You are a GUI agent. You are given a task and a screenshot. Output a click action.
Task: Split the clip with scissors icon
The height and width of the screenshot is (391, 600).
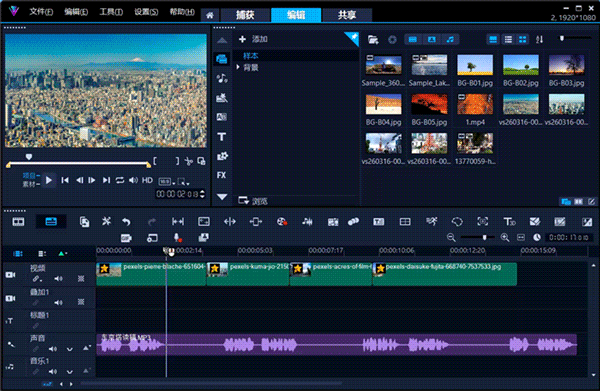click(x=189, y=161)
